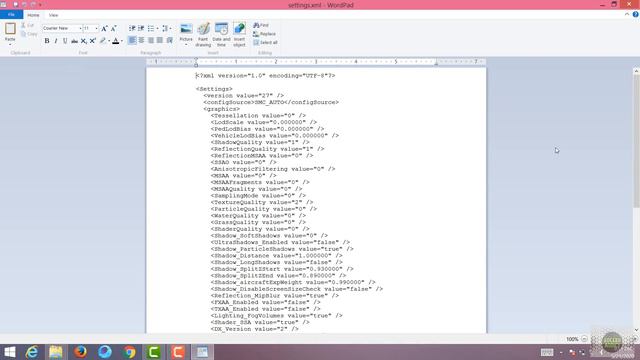Choose Select all in Editing group
Image resolution: width=640 pixels, height=360 pixels.
point(265,42)
